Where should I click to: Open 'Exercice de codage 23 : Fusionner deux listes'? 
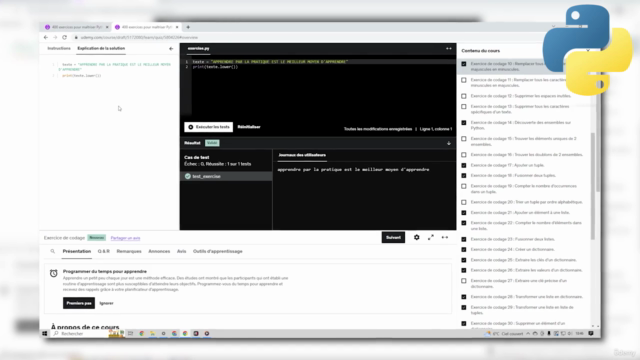coord(513,239)
